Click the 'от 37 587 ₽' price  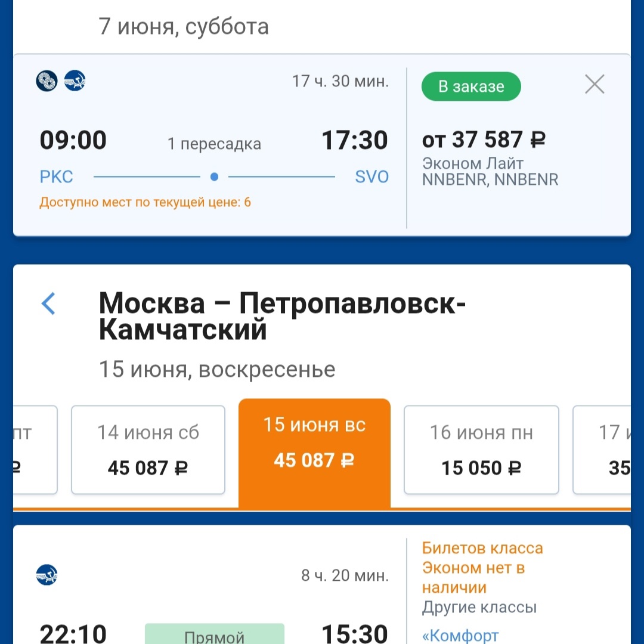(x=484, y=140)
